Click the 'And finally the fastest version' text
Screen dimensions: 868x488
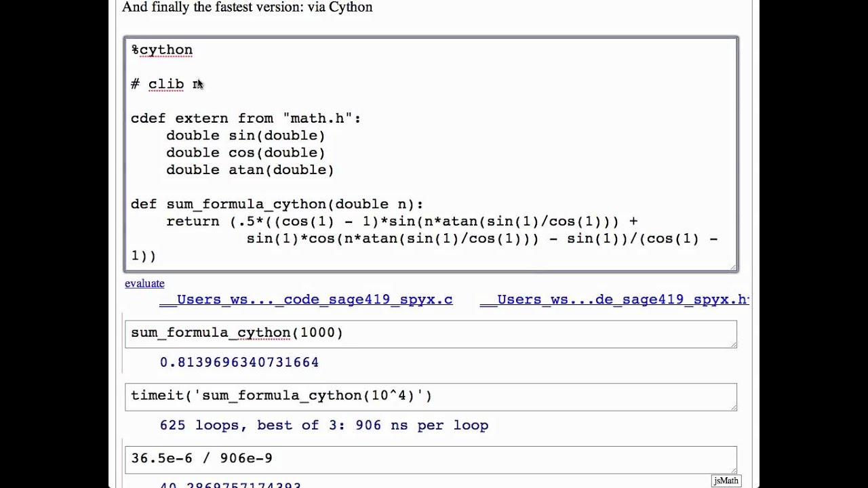point(248,7)
